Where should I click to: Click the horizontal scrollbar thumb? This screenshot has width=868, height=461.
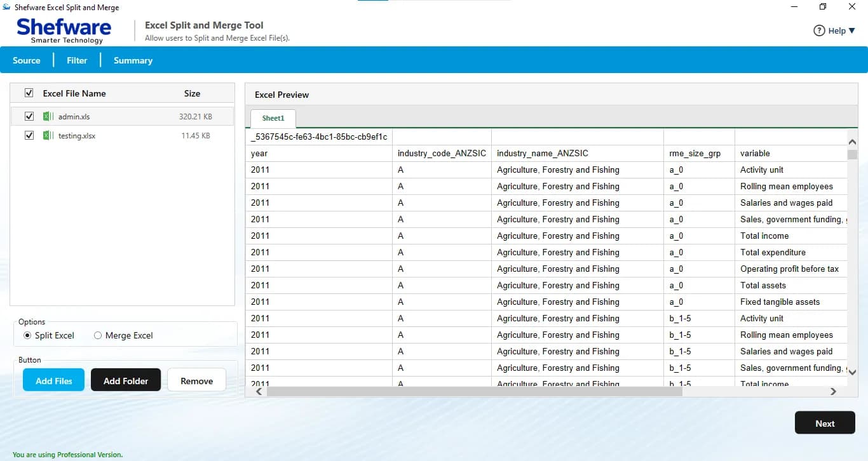click(474, 392)
